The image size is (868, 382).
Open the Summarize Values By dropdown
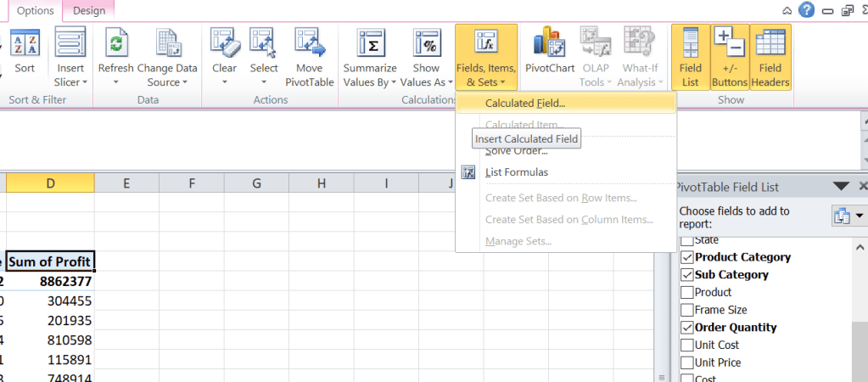click(x=370, y=82)
